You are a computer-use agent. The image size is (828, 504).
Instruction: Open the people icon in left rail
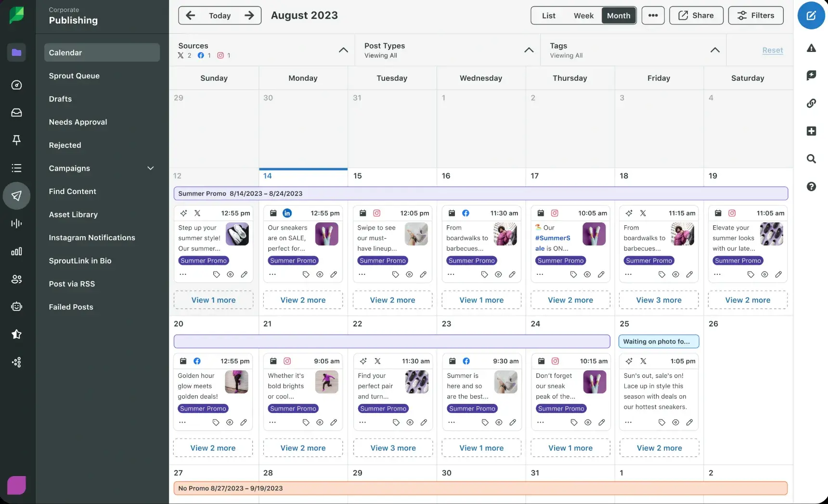pos(16,279)
